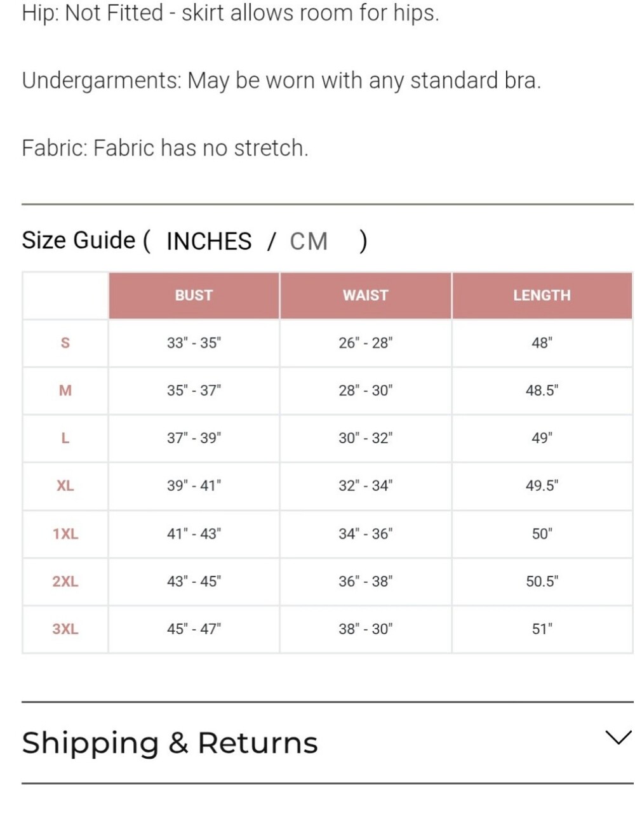The height and width of the screenshot is (840, 635).
Task: Click the 38" - 30" waist cell
Action: coord(366,629)
